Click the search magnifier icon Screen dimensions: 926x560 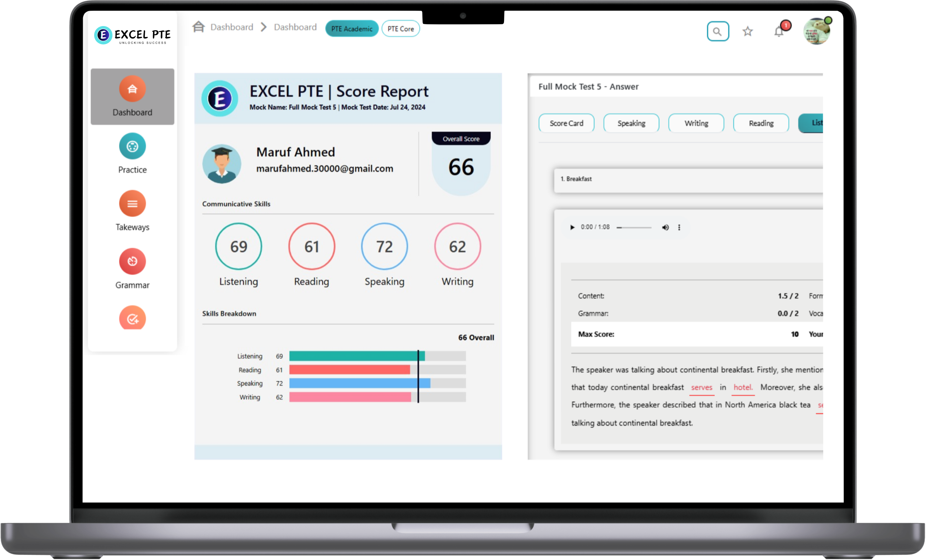coord(718,31)
